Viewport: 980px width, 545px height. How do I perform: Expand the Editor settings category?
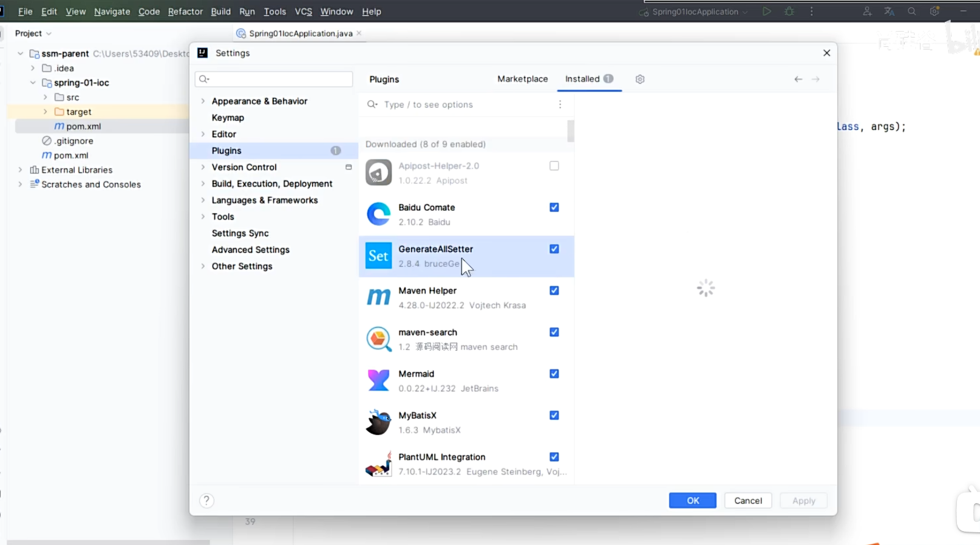point(203,134)
